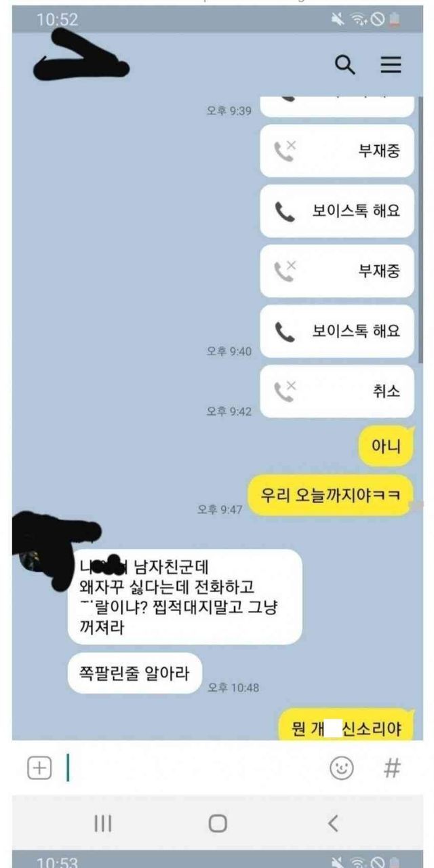Viewport: 434px width, 868px height.
Task: Tap the hashtag search icon
Action: (x=391, y=768)
